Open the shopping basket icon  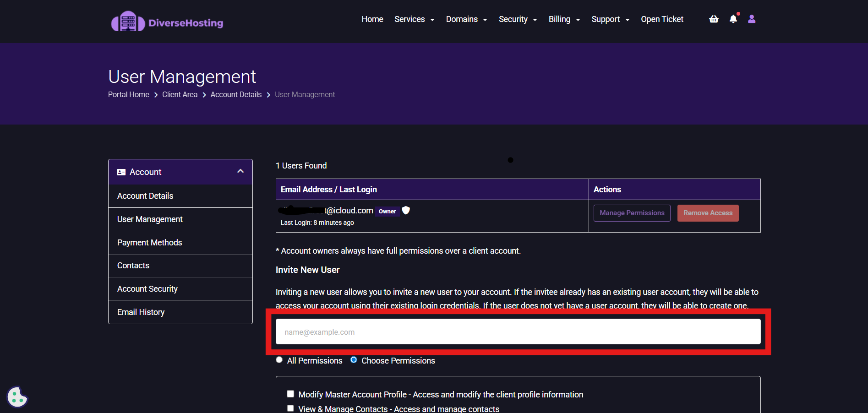click(714, 19)
